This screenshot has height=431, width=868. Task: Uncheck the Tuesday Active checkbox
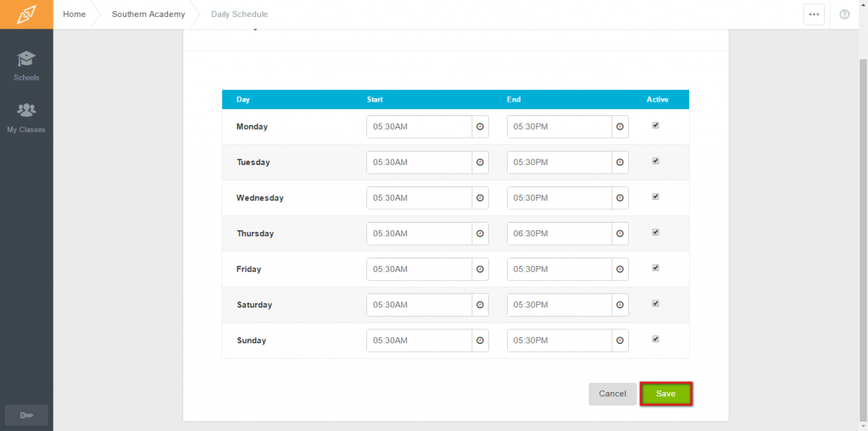tap(655, 160)
